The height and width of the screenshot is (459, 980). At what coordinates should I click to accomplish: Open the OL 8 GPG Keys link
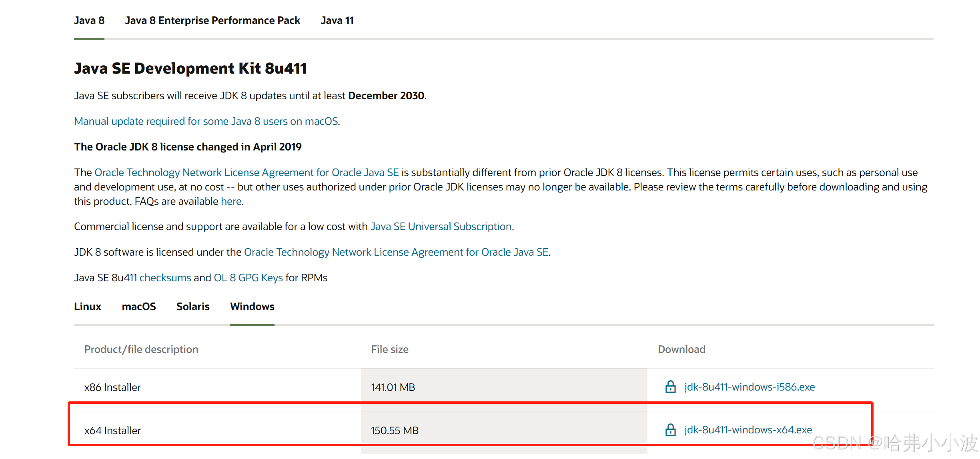[248, 278]
